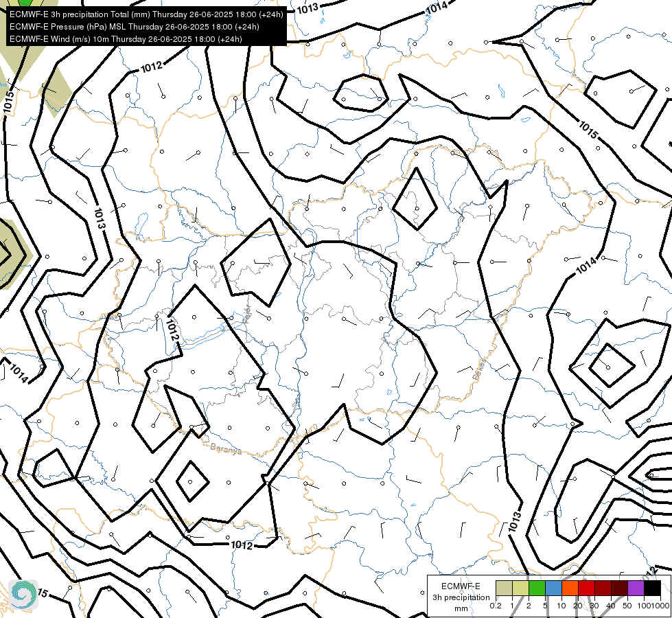Click the 'Pressure (hPa) MSL' header line

pos(134,27)
